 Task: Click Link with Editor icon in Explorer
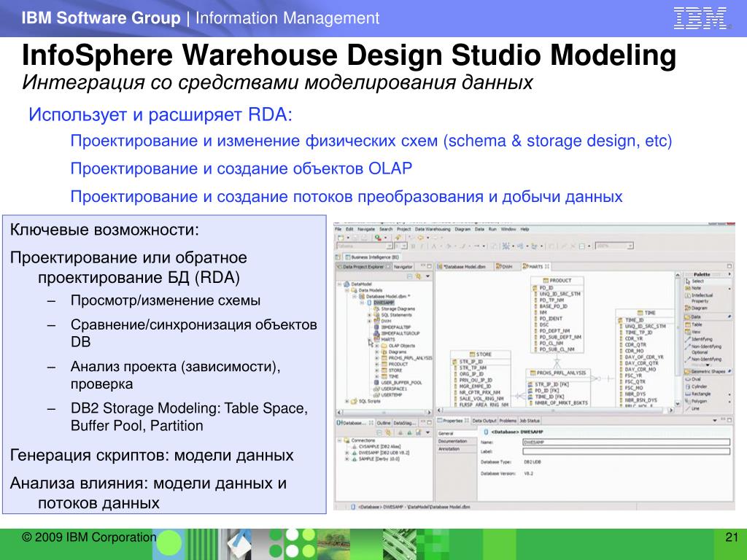click(x=419, y=276)
